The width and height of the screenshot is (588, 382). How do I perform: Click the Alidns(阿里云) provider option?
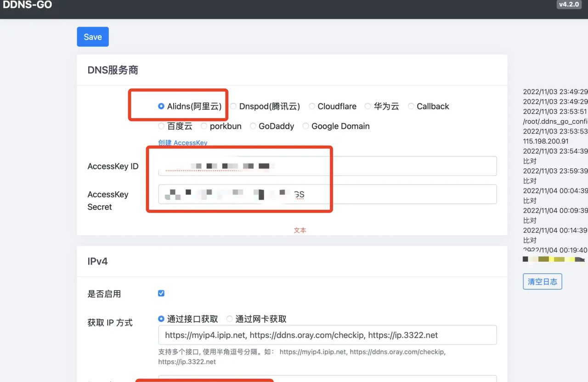(x=161, y=106)
